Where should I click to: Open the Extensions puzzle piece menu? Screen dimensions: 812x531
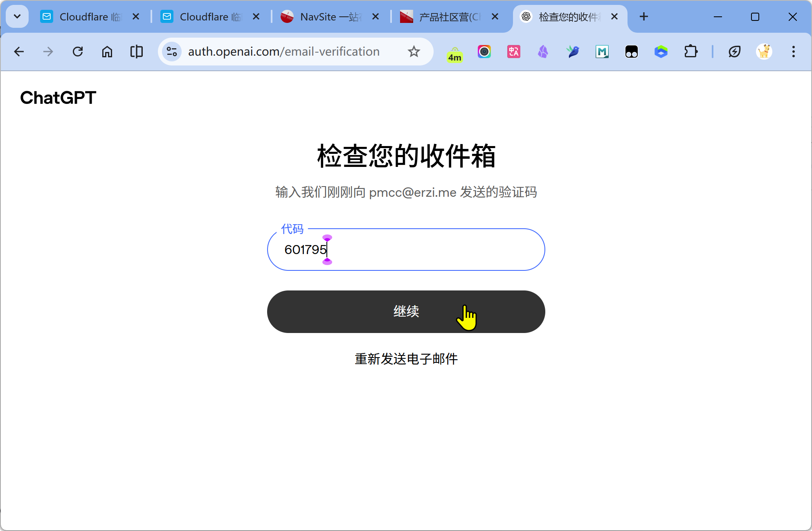[x=691, y=52]
